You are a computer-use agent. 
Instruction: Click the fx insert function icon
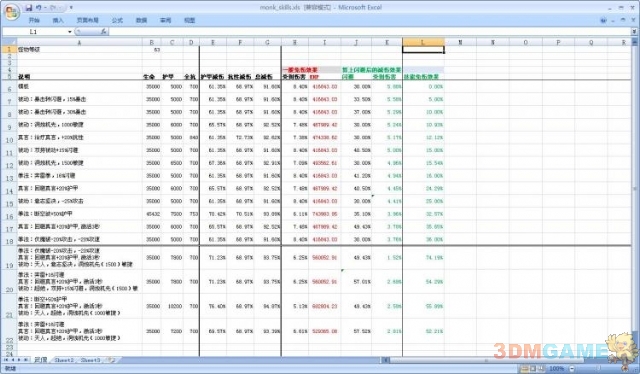(x=104, y=31)
